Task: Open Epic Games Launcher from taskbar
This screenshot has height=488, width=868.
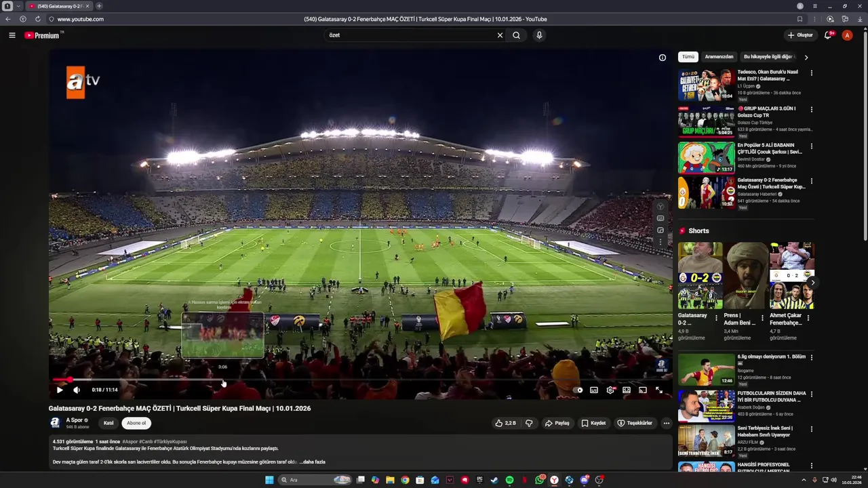Action: click(479, 480)
